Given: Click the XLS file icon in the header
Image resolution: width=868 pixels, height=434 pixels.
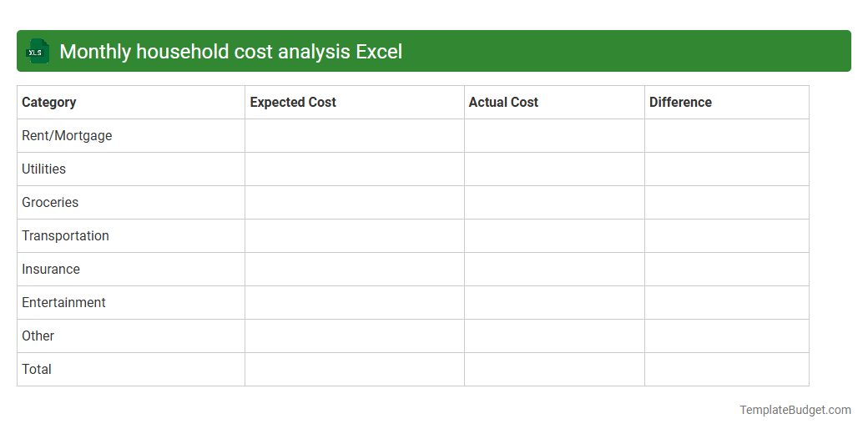Looking at the screenshot, I should click(x=38, y=51).
